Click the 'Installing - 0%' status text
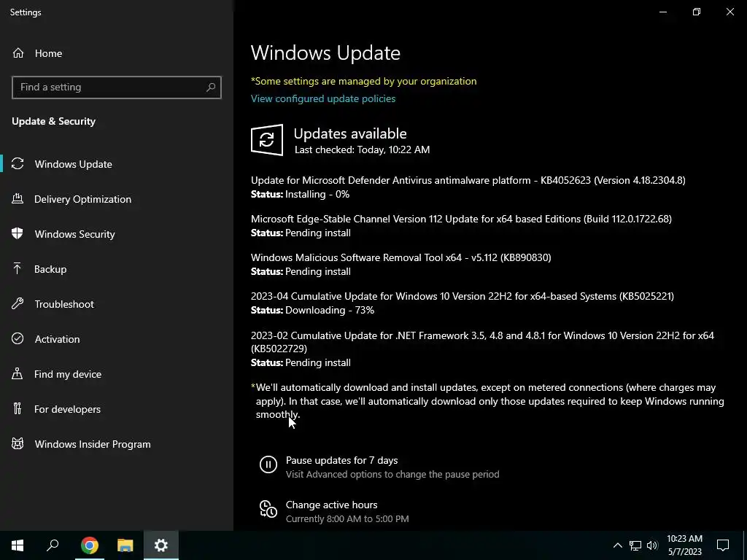 (317, 194)
